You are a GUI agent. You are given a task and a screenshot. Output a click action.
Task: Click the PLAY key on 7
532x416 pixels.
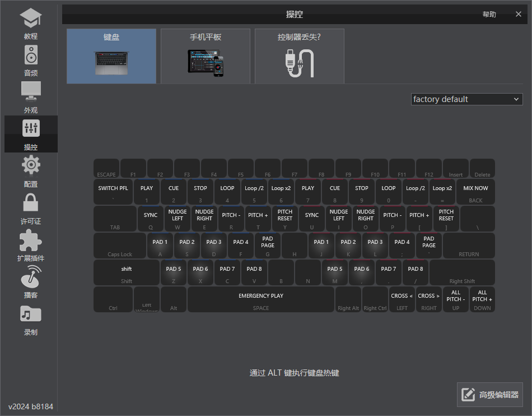[308, 192]
